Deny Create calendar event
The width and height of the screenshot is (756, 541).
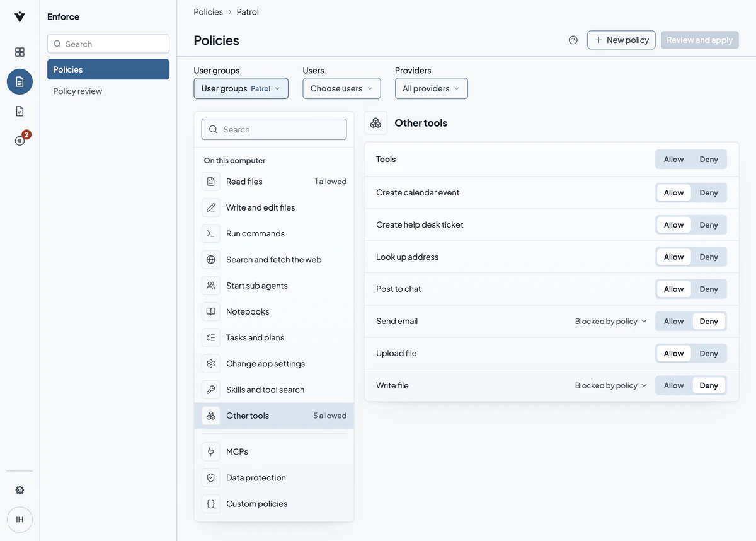click(x=709, y=193)
